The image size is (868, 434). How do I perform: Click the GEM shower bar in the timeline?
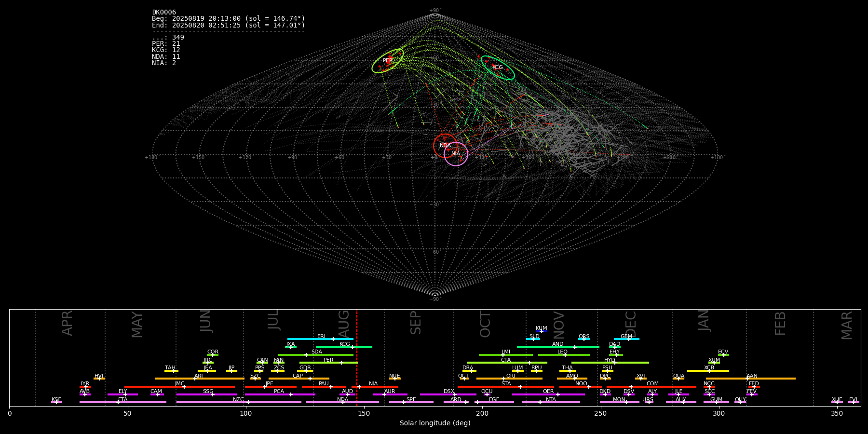pos(626,339)
